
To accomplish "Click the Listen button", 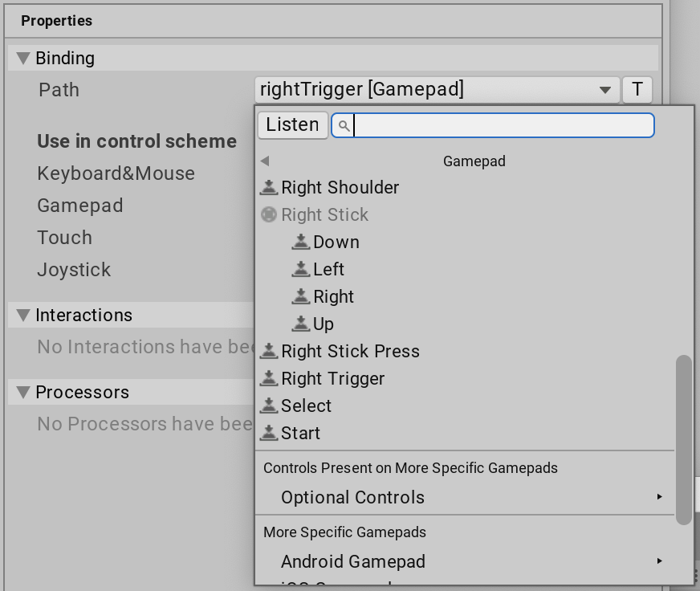I will (x=292, y=124).
